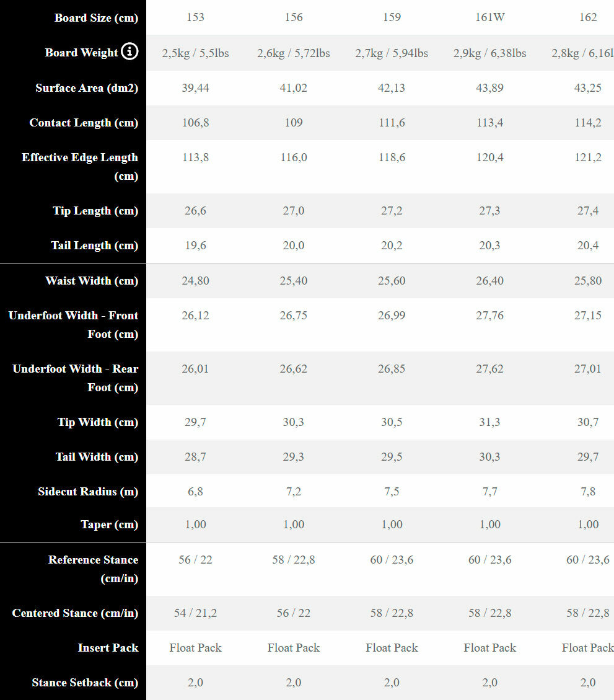Click the Float Pack cell for 159

392,648
